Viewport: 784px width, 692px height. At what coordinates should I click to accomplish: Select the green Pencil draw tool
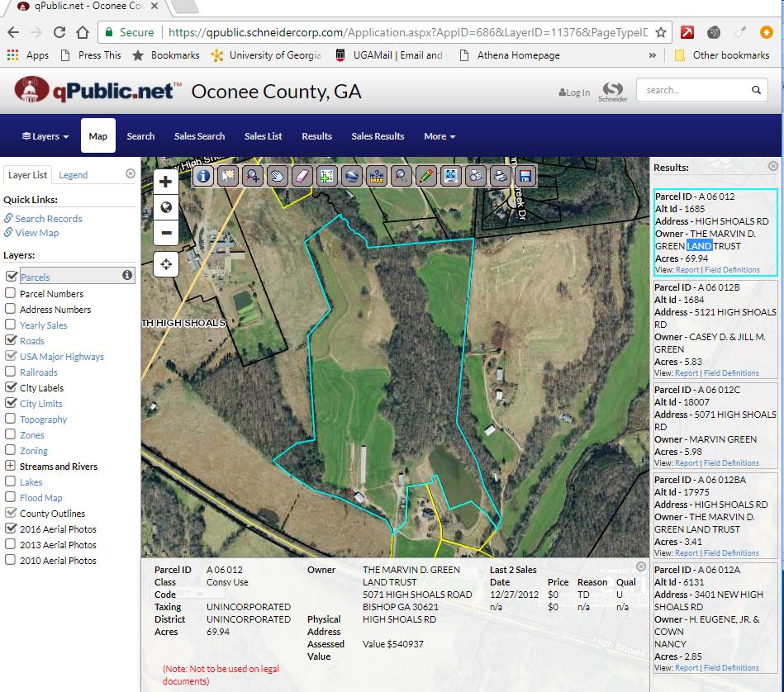(x=426, y=176)
